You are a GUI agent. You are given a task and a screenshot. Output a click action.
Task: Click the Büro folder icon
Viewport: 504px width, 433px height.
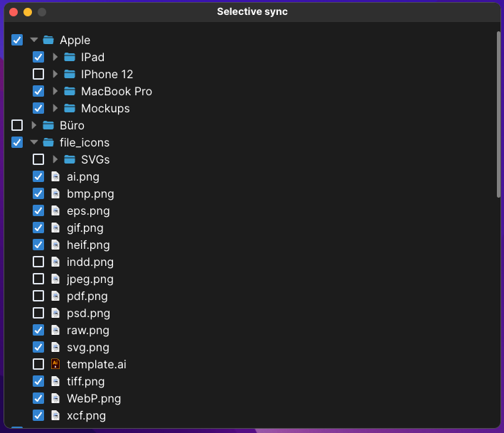tap(48, 125)
